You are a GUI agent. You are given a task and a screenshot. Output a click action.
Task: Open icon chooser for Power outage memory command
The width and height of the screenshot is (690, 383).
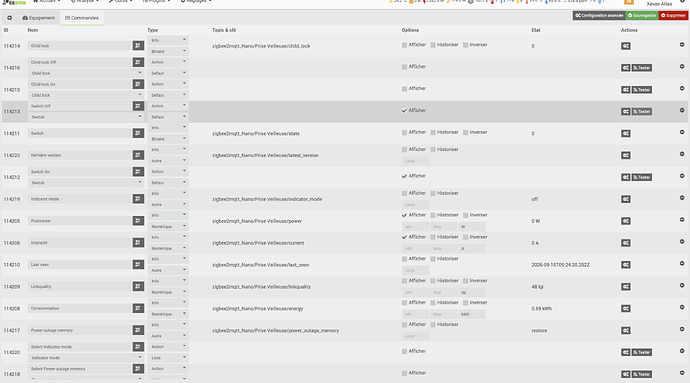click(138, 330)
